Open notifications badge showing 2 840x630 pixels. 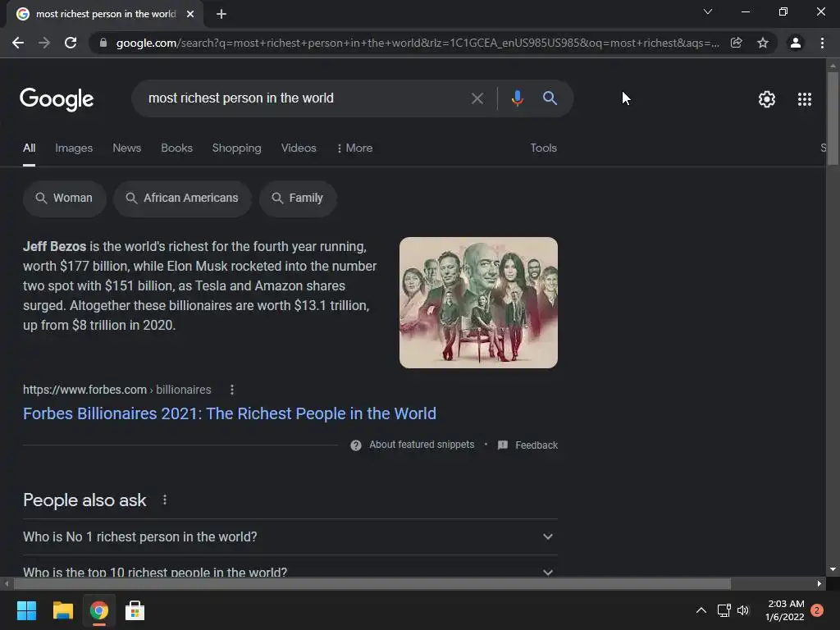[817, 610]
